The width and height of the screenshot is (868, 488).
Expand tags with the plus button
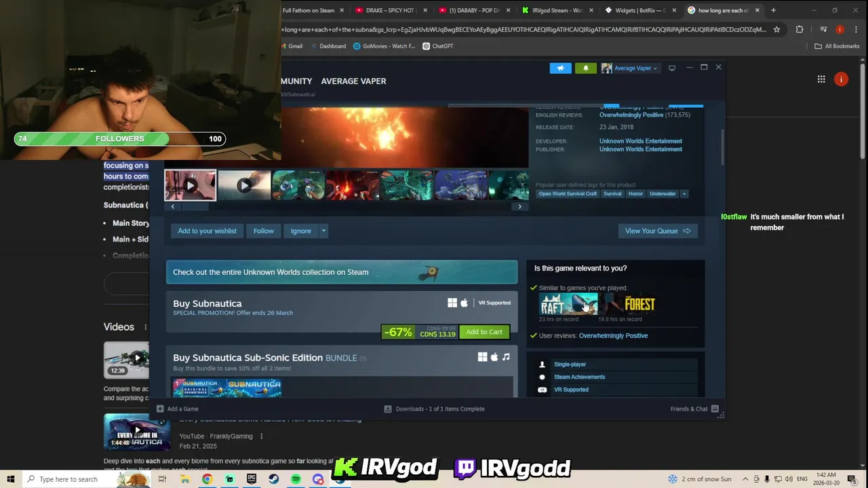coord(684,194)
